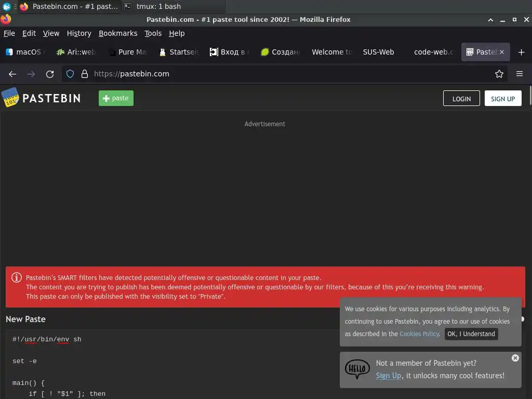Switch to tmux bash terminal in taskbar
Viewport: 532px width, 399px height.
click(x=173, y=6)
